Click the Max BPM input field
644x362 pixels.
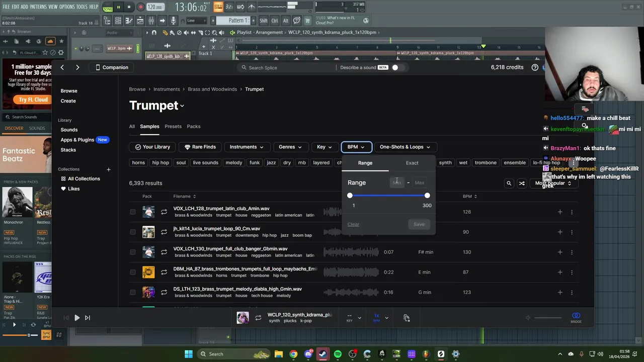420,183
